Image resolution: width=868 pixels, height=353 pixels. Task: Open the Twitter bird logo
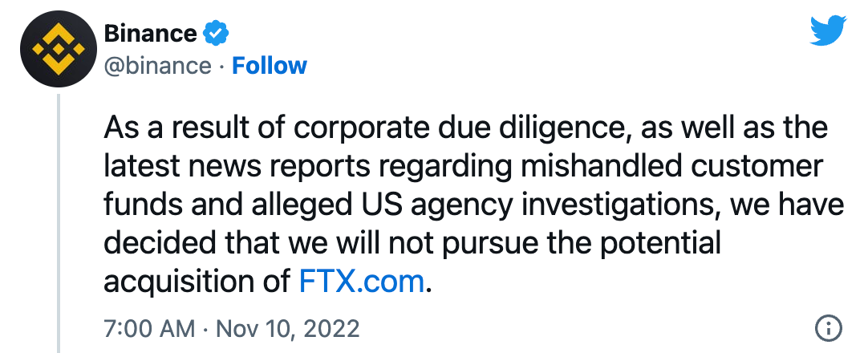pos(828,30)
